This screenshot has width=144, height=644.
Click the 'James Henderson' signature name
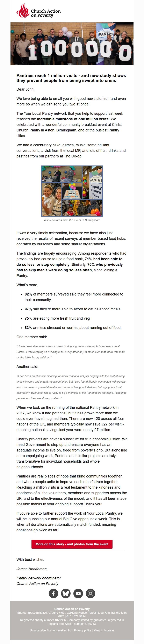click(32, 569)
